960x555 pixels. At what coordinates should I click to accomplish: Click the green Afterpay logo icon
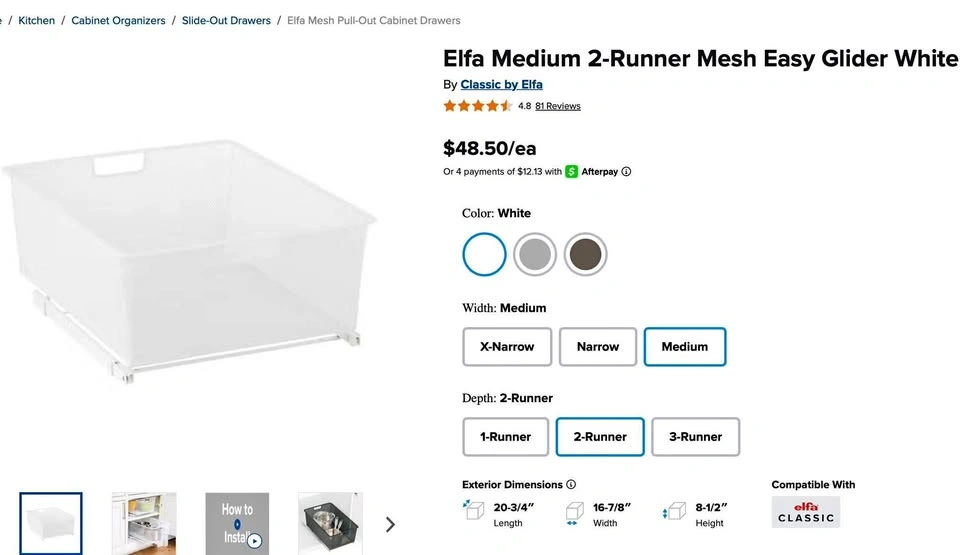coord(571,172)
